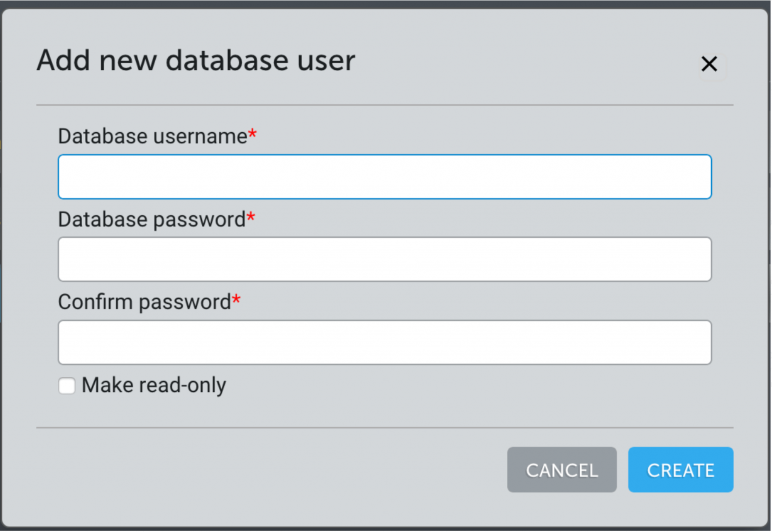The image size is (772, 532).
Task: Click the Database username input field
Action: tap(384, 176)
